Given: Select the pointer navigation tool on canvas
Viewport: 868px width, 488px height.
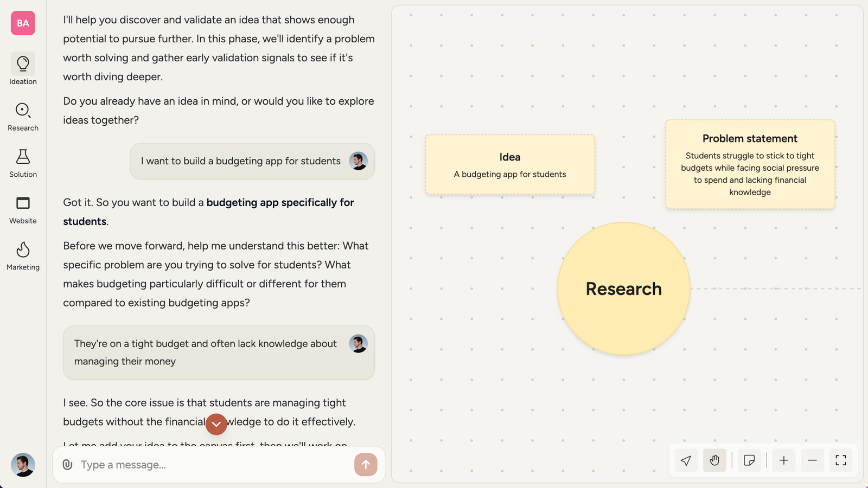Looking at the screenshot, I should point(686,460).
